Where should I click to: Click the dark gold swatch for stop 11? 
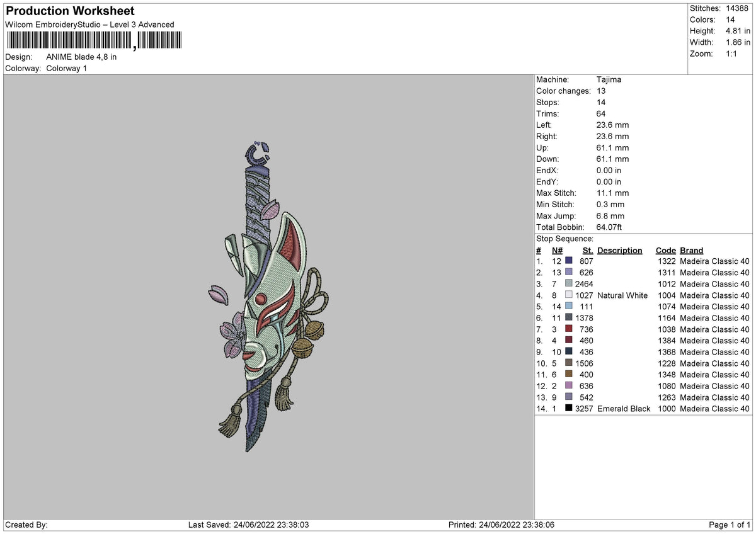click(566, 375)
